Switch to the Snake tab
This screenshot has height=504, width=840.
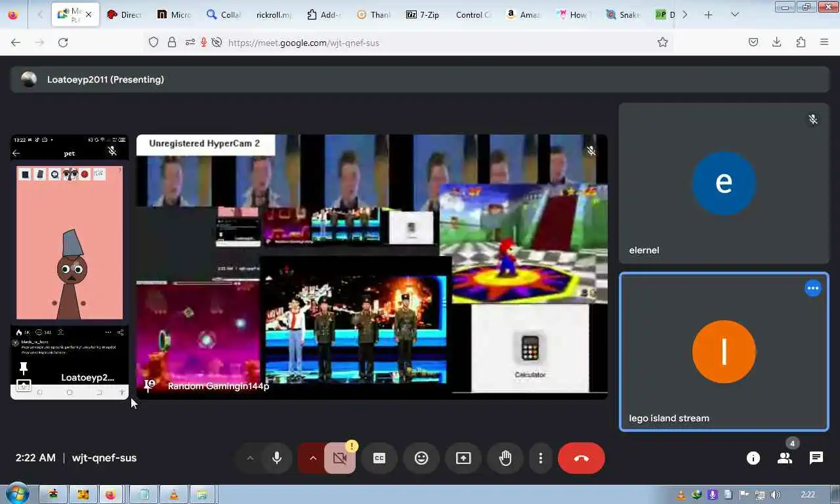(623, 14)
